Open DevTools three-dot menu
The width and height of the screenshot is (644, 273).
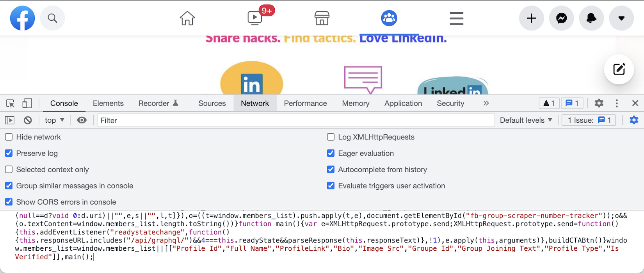coord(617,103)
